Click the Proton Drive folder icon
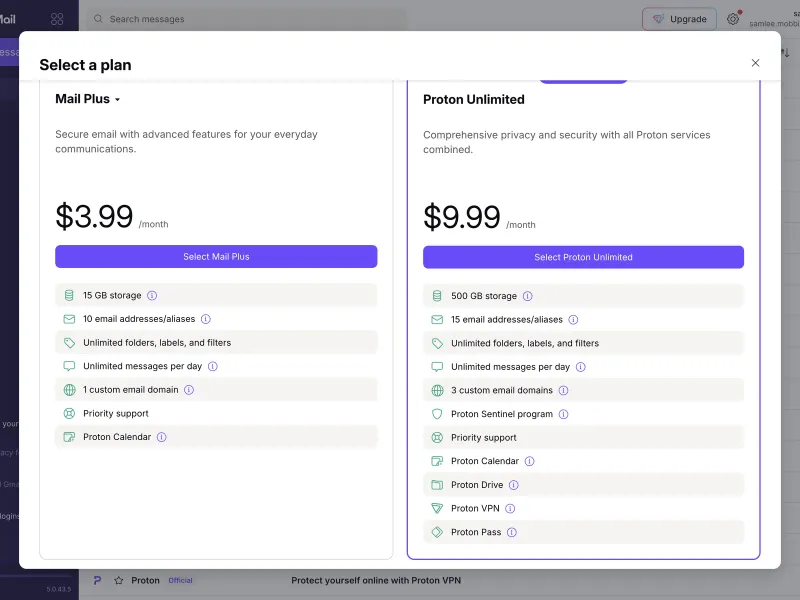 click(437, 485)
